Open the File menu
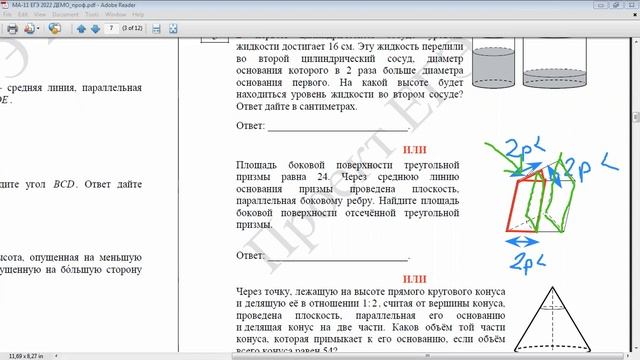This screenshot has width=640, height=360. point(7,14)
